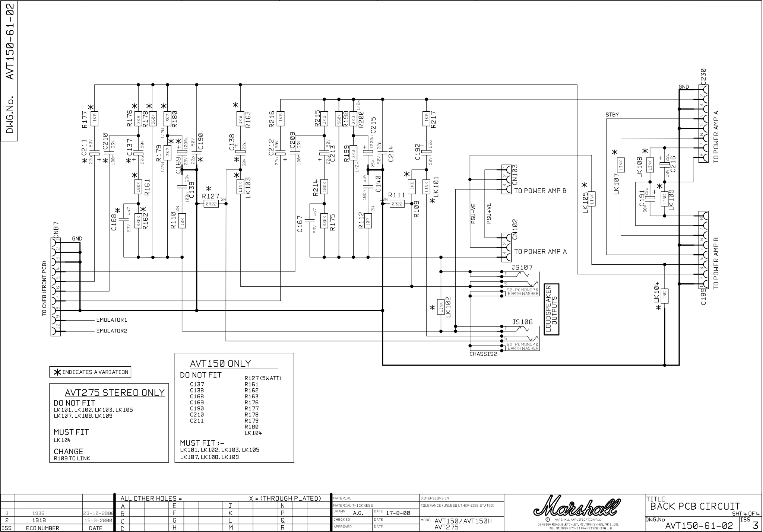Select the R127 0R22 resistor symbol
This screenshot has height=532, width=763.
211,204
